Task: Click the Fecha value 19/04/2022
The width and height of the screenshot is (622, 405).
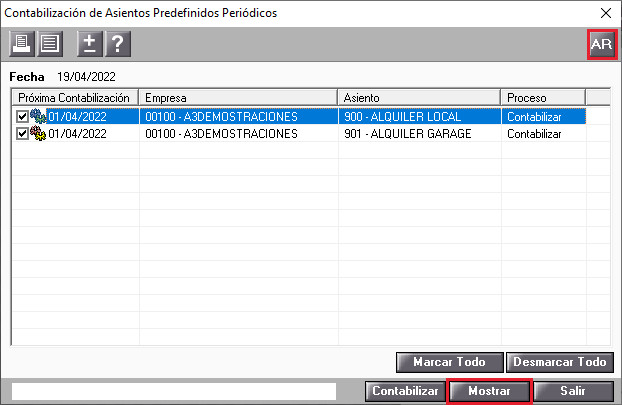Action: pyautogui.click(x=86, y=77)
